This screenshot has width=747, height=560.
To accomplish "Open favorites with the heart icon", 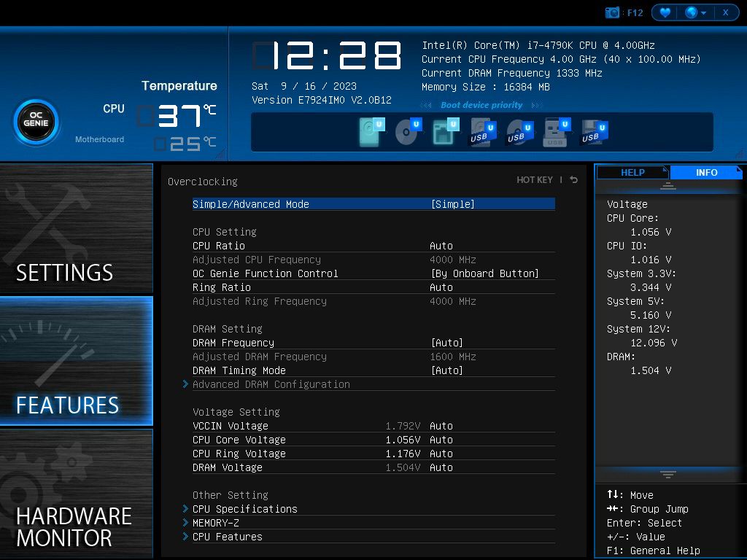I will coord(665,13).
